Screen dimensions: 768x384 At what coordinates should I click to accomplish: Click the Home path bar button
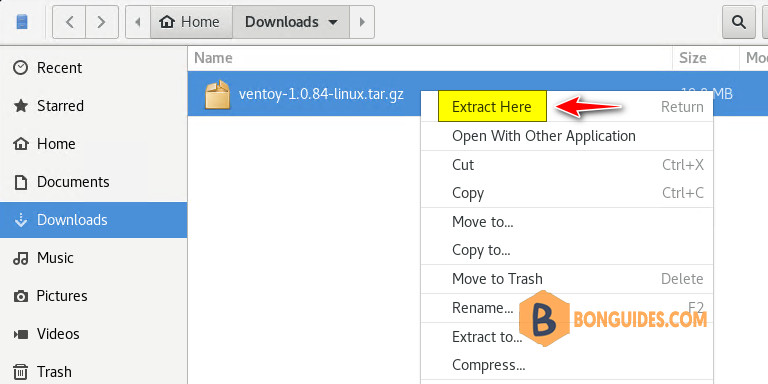(x=191, y=22)
